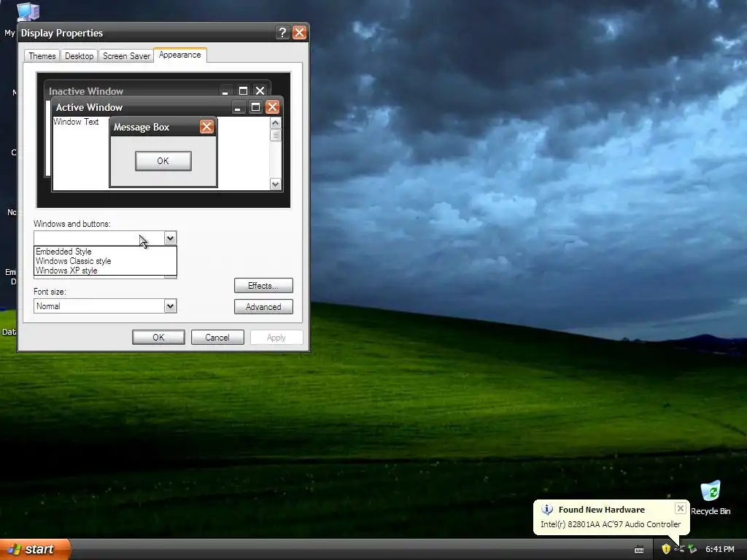Choose Windows XP style from the list
Screen dimensions: 747x560
[x=105, y=271]
